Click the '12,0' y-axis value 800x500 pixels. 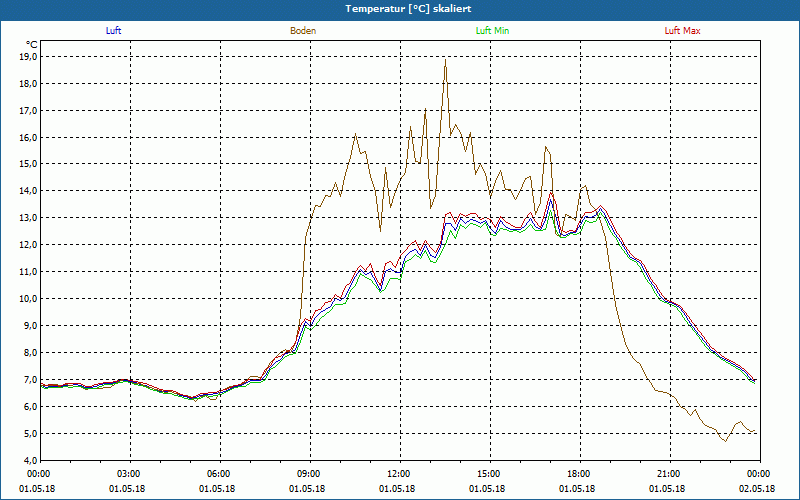point(28,245)
